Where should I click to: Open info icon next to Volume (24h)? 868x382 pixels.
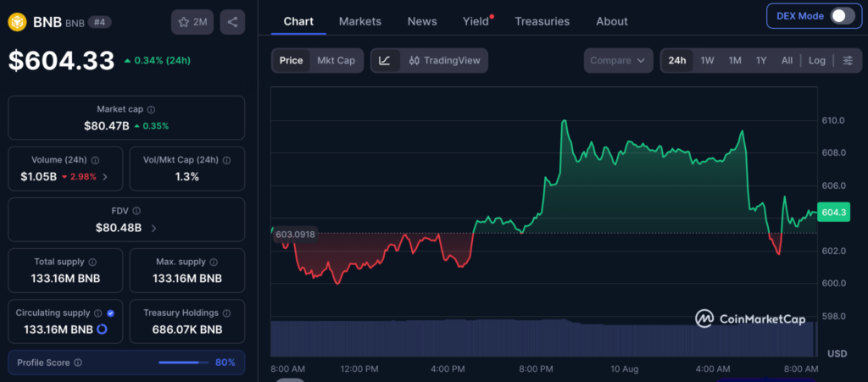(95, 160)
